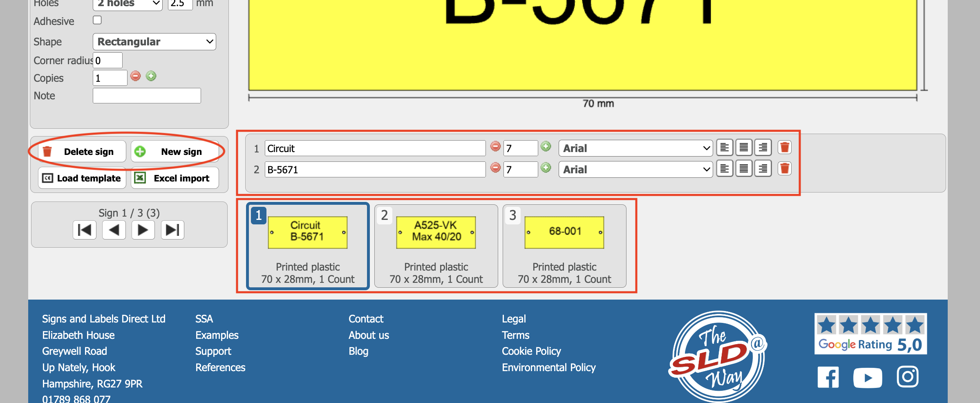980x403 pixels.
Task: Open the Shape dropdown showing Rectangular
Action: click(154, 42)
